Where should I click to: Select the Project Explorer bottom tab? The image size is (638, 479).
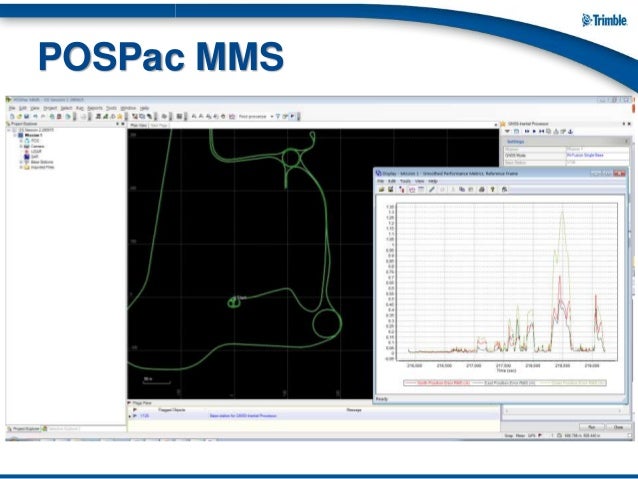coord(24,429)
